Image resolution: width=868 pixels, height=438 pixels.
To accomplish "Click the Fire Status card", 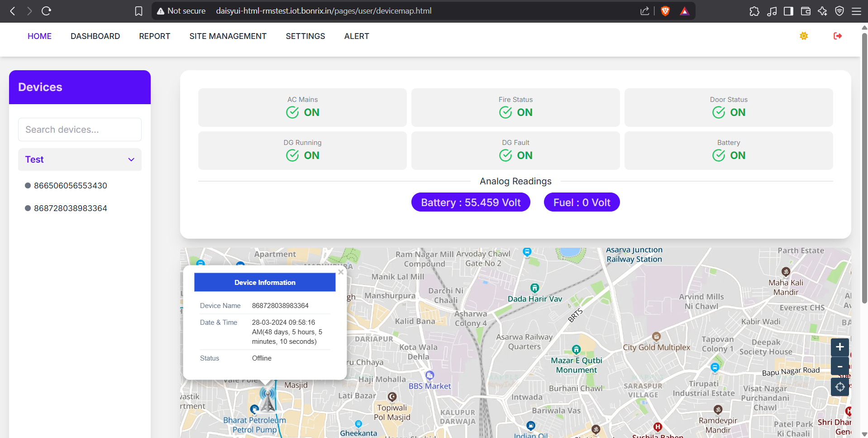I will (x=515, y=107).
